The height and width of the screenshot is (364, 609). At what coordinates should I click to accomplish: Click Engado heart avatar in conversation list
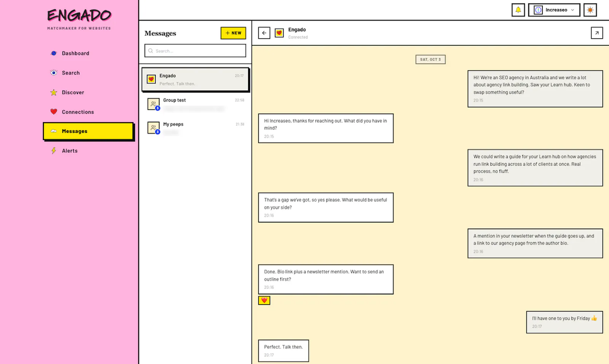click(x=151, y=79)
